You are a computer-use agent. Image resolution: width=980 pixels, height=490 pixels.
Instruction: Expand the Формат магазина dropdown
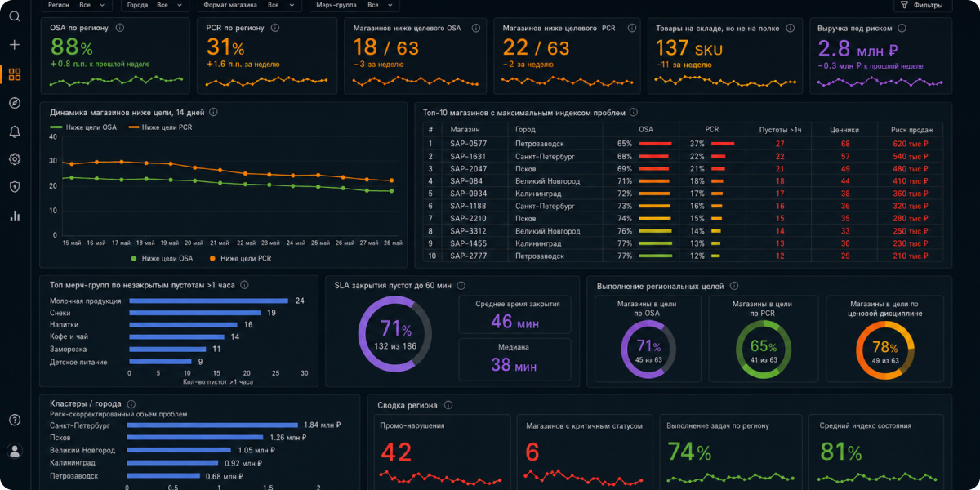coord(248,5)
